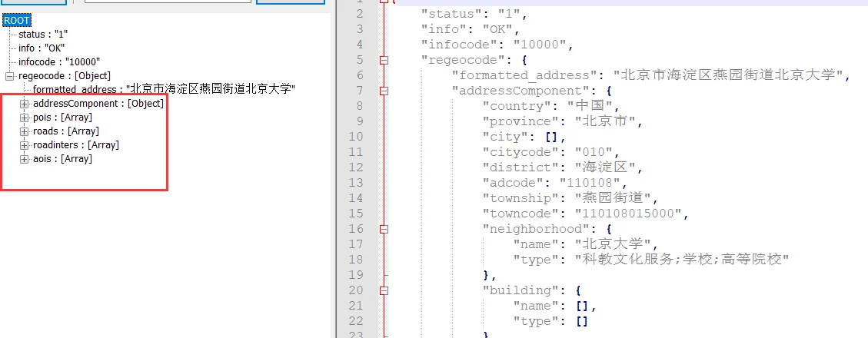Expand the roadinters array plus icon
Screen dimensions: 868x338
(x=24, y=145)
